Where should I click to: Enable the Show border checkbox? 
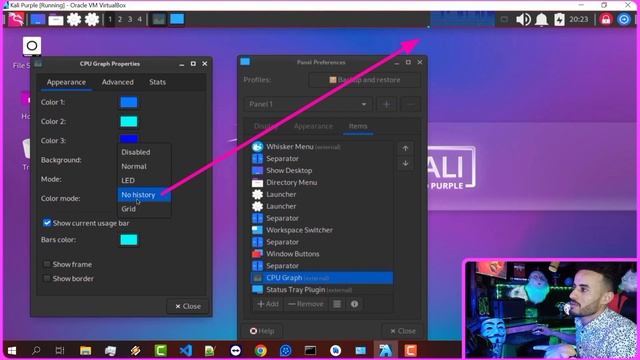coord(47,279)
